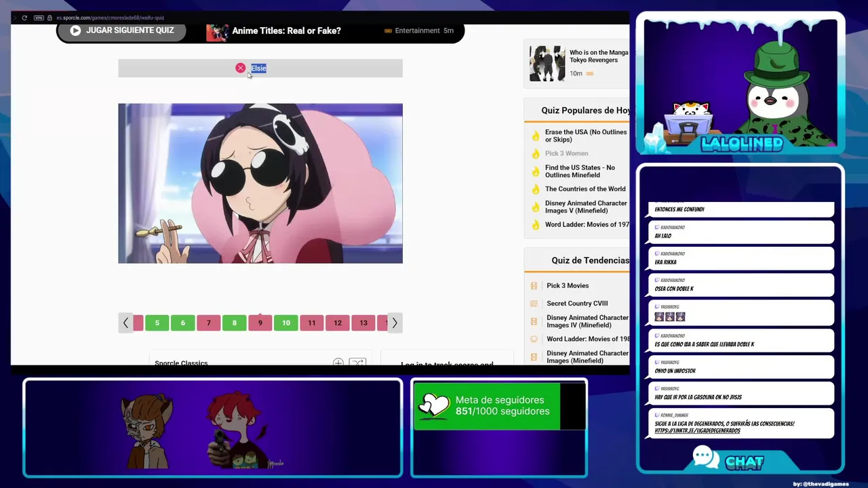Go to next question with right arrow
This screenshot has height=488, width=868.
tap(395, 323)
